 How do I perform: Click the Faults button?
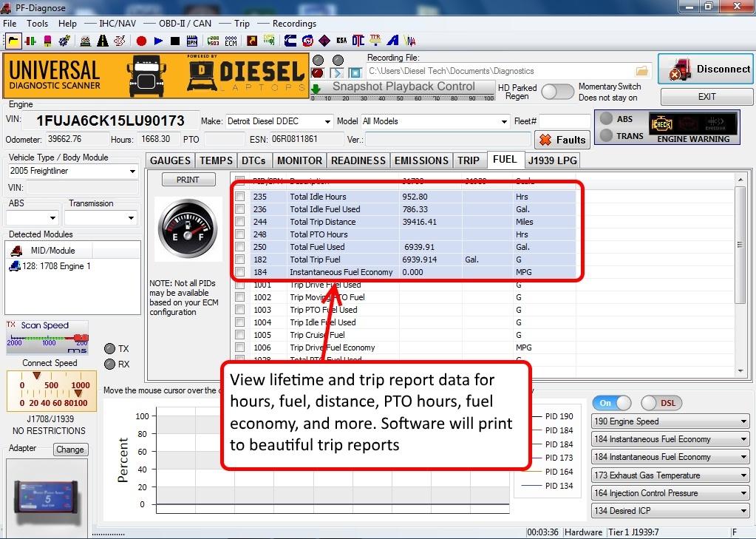tap(562, 140)
